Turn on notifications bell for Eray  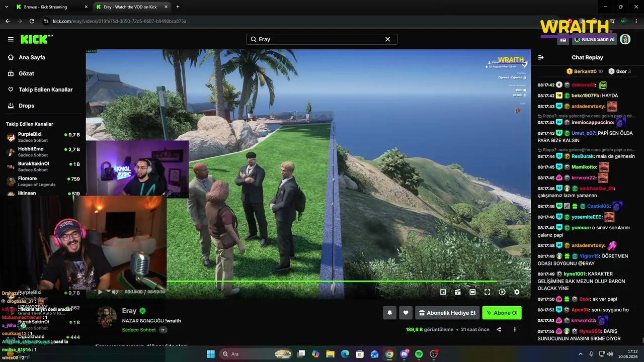point(389,313)
